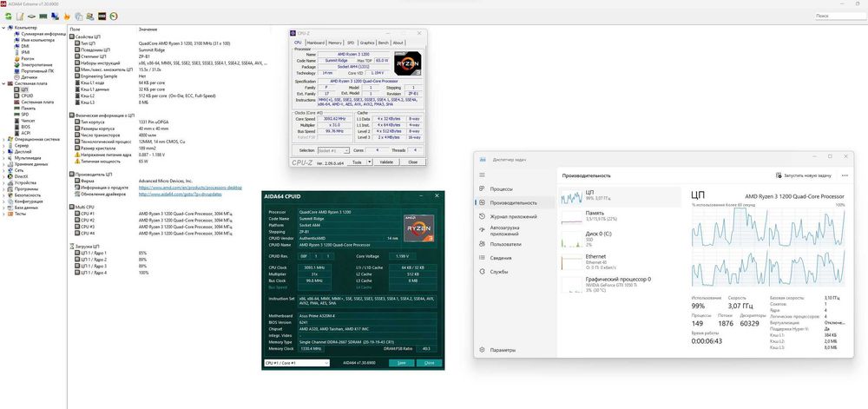This screenshot has width=868, height=409.
Task: Select the Ethernet performance item
Action: pyautogui.click(x=620, y=261)
